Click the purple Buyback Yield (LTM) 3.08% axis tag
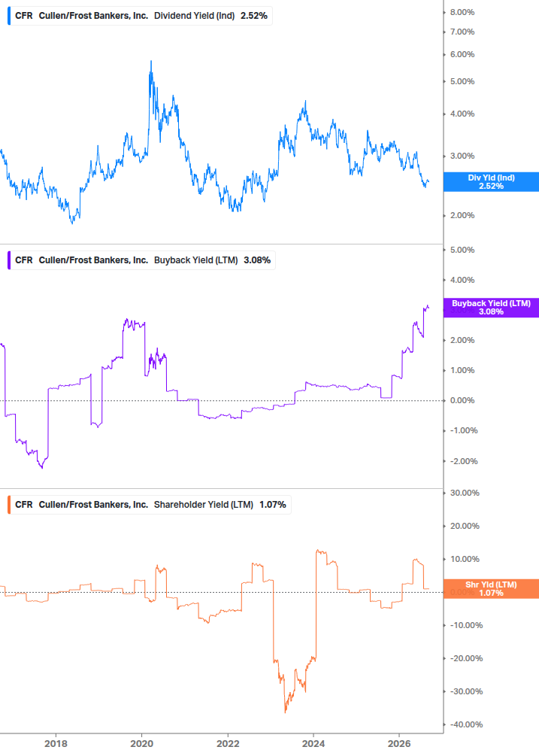This screenshot has width=539, height=756. 491,308
